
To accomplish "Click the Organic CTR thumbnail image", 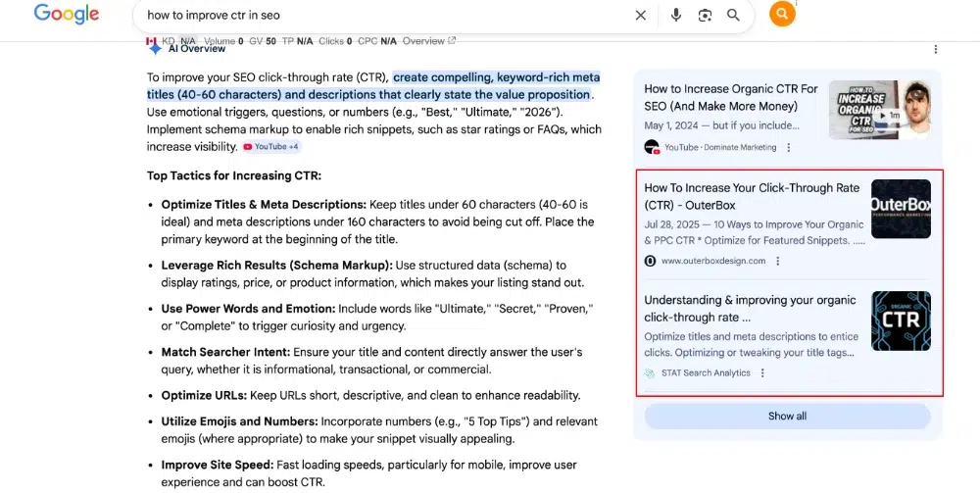I will [901, 320].
